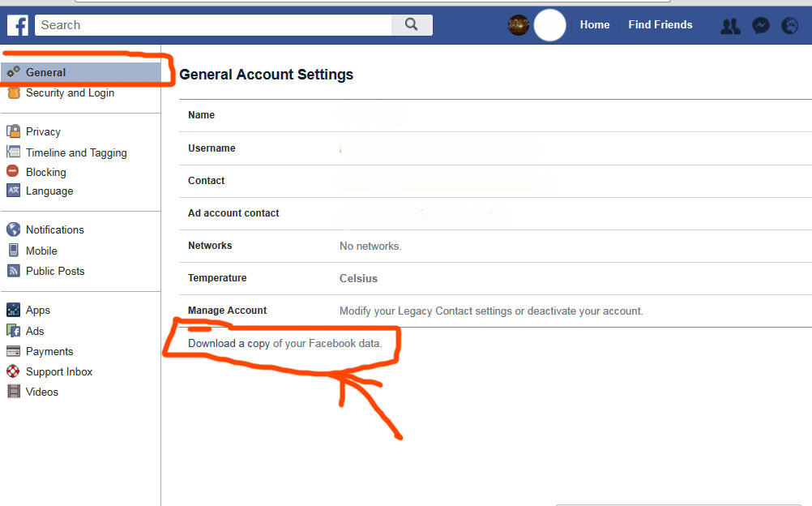Click the General gears icon
Viewport: 812px width, 506px height.
click(x=14, y=72)
